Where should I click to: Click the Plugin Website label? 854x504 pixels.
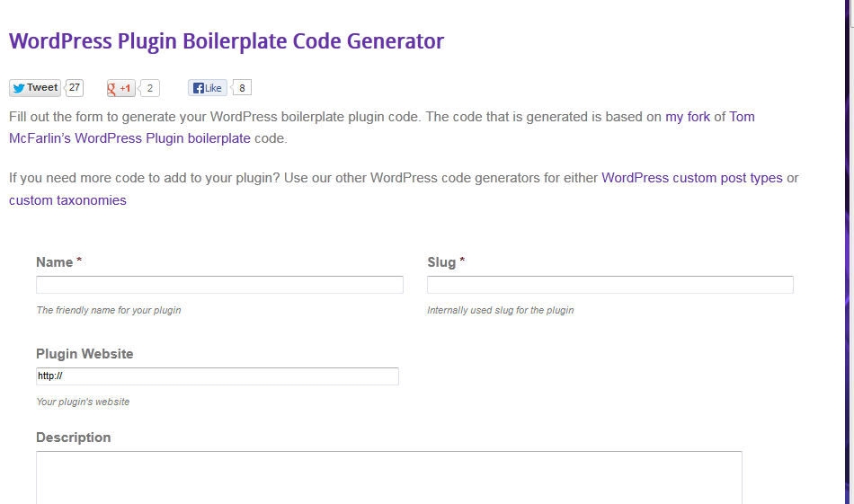[x=85, y=354]
